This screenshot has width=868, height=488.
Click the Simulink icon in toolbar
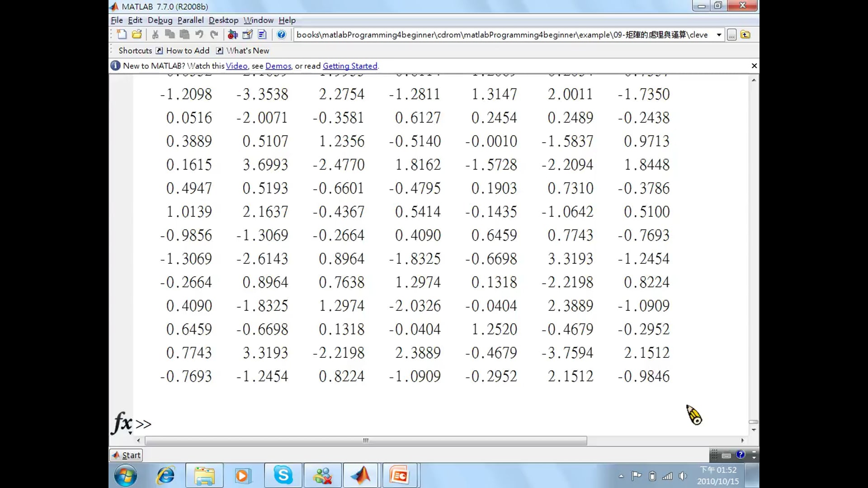(x=232, y=34)
